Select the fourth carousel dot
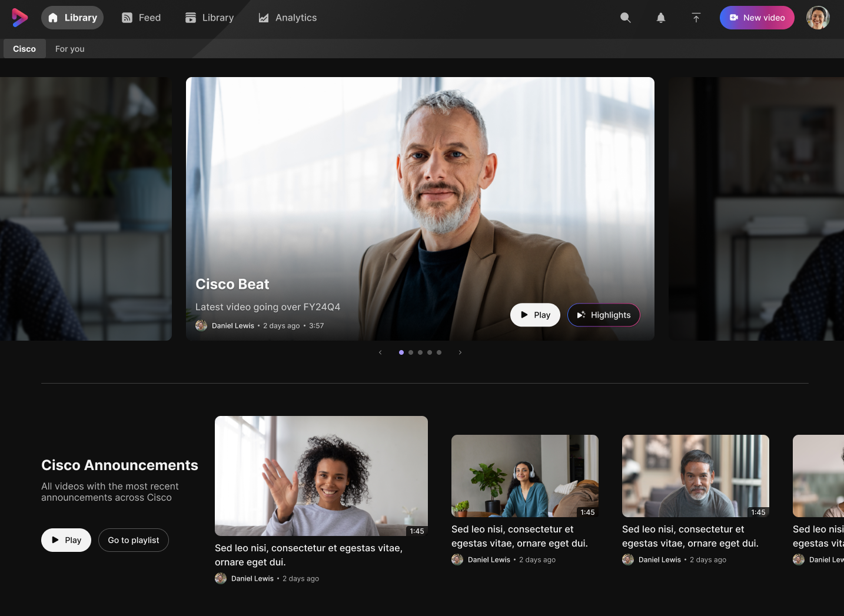Image resolution: width=844 pixels, height=616 pixels. [430, 352]
